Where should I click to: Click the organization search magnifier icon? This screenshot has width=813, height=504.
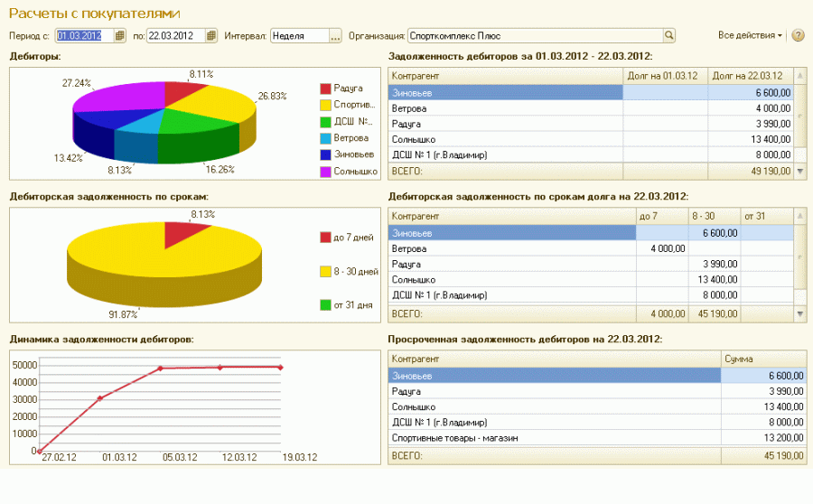(669, 36)
